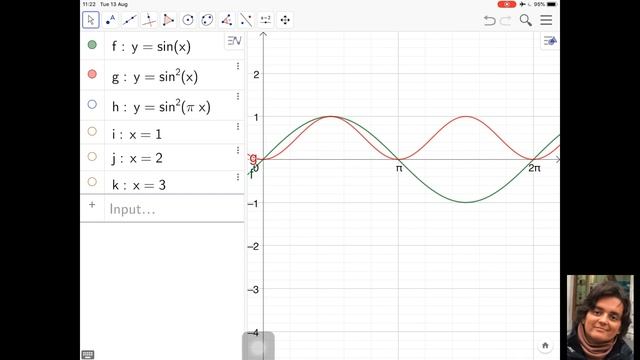
Task: Select the Polygon tool
Action: (x=168, y=20)
